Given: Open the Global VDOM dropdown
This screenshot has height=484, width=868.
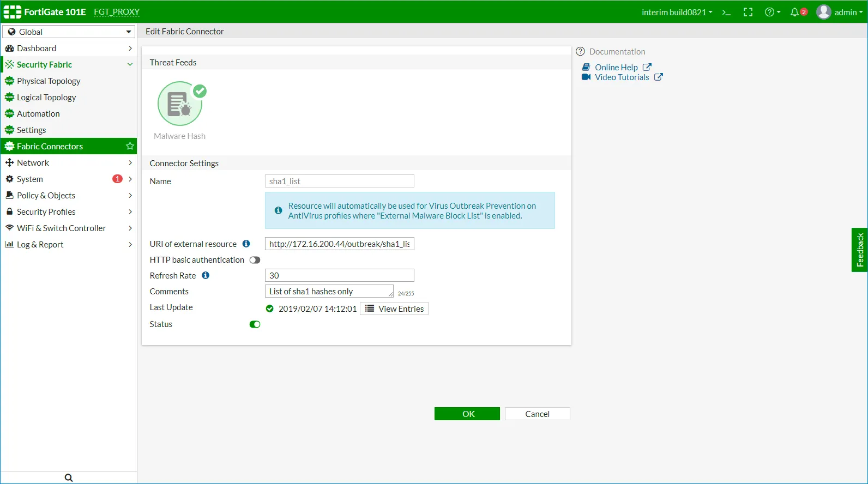Looking at the screenshot, I should click(69, 32).
